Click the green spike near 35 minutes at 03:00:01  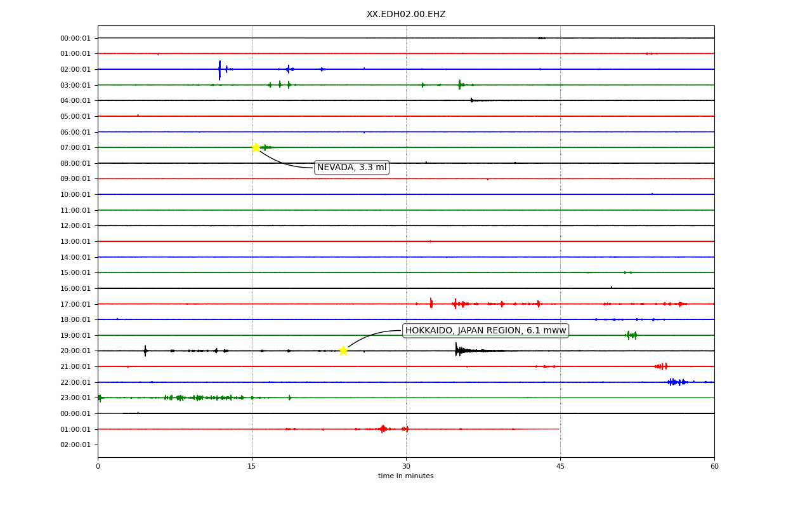(460, 84)
